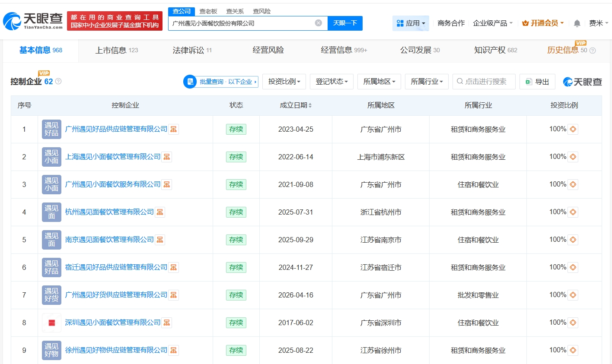Viewport: 612px width, 364px height.
Task: Focus the 点击进行搜索 table search box
Action: [x=484, y=82]
